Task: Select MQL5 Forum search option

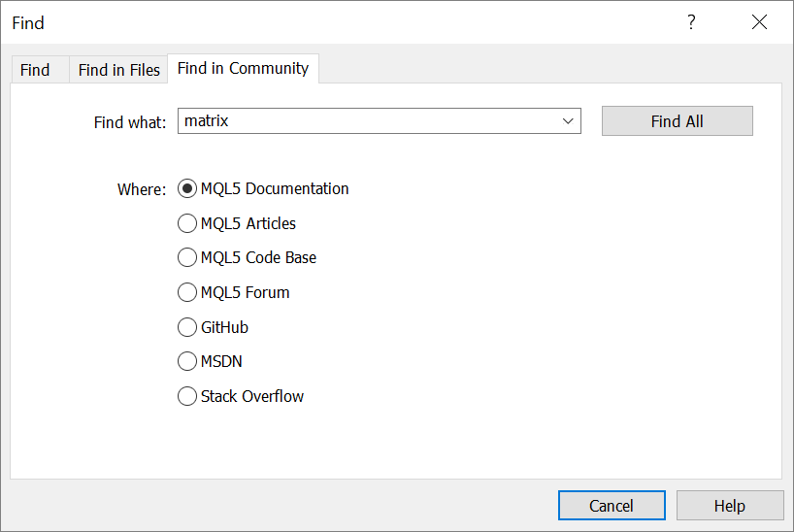Action: click(x=187, y=292)
